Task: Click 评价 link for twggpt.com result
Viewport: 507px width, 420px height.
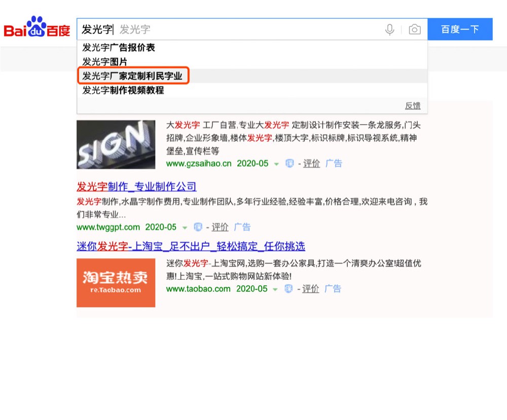Action: point(220,227)
